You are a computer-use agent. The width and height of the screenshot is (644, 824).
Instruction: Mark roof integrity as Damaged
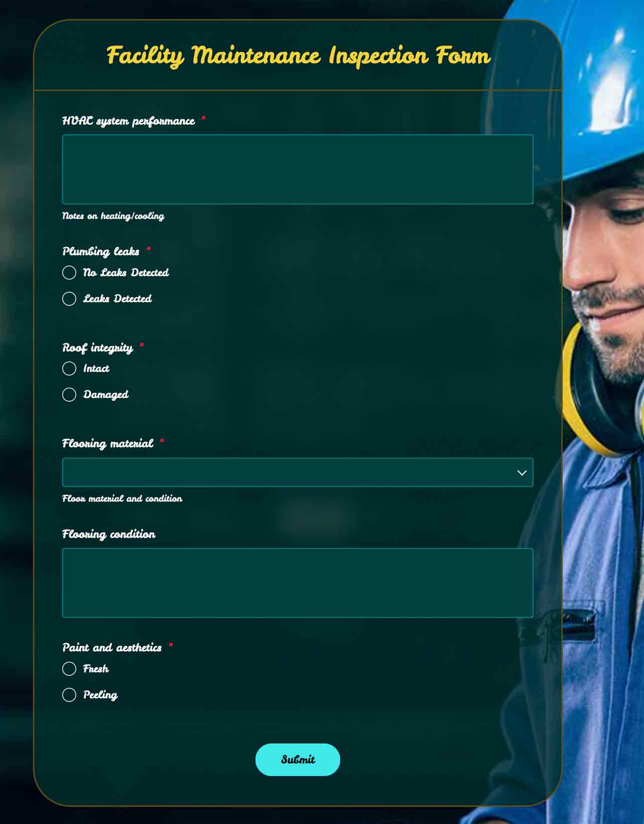[x=69, y=395]
